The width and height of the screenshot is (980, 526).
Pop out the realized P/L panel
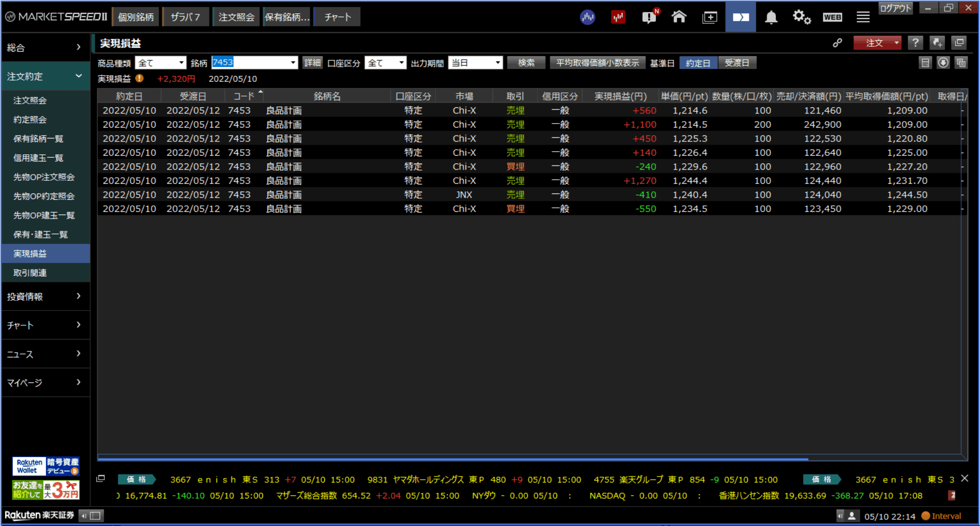tap(960, 43)
